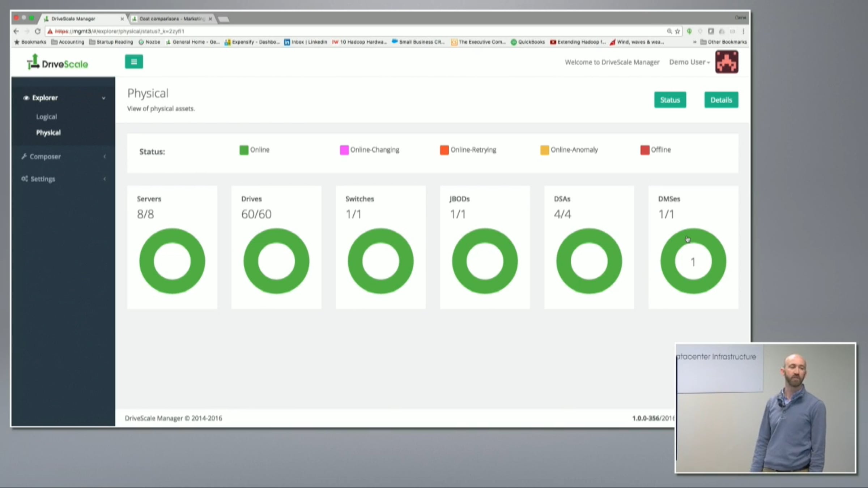
Task: Click the presenter video thumbnail
Action: (766, 408)
